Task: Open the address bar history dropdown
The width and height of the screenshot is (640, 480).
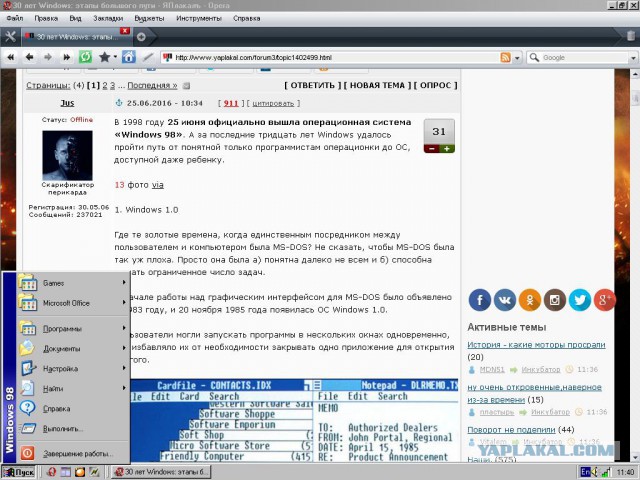Action: (517, 58)
